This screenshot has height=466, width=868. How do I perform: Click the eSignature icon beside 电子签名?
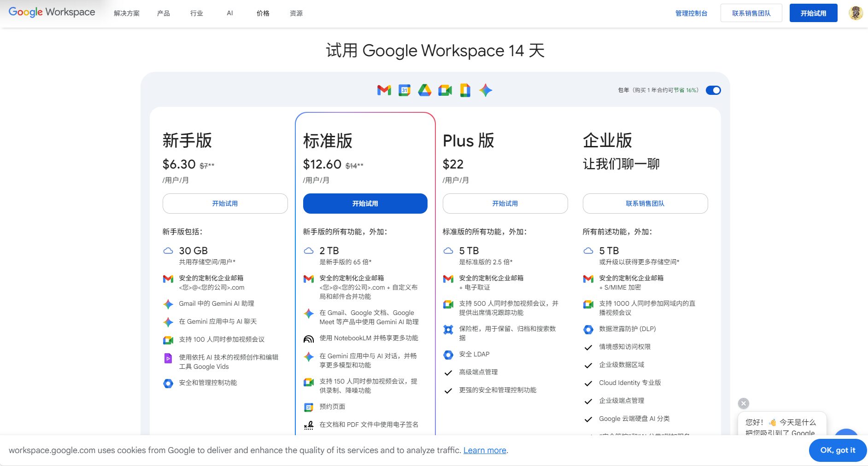[x=309, y=425]
